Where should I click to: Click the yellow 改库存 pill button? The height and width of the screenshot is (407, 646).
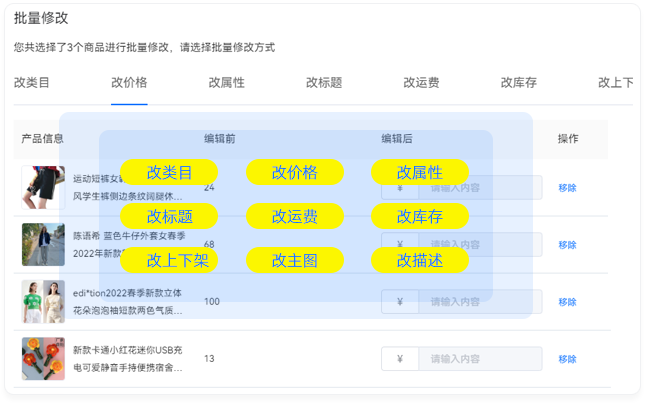pyautogui.click(x=420, y=216)
